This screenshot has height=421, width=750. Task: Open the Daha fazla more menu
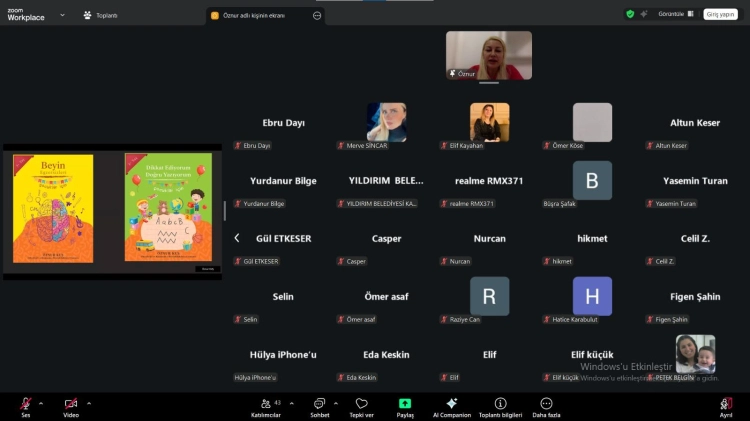(x=546, y=405)
